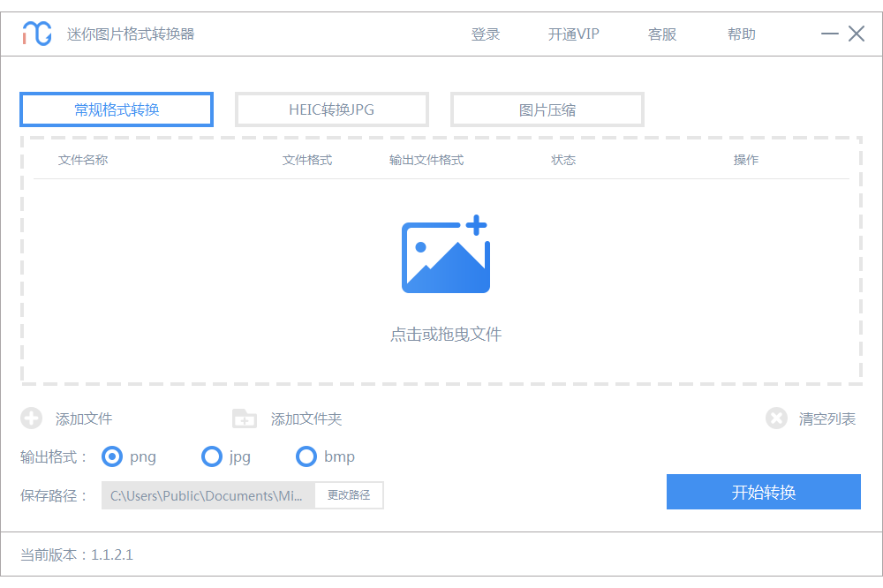This screenshot has width=883, height=588.
Task: Select png output format
Action: (x=112, y=456)
